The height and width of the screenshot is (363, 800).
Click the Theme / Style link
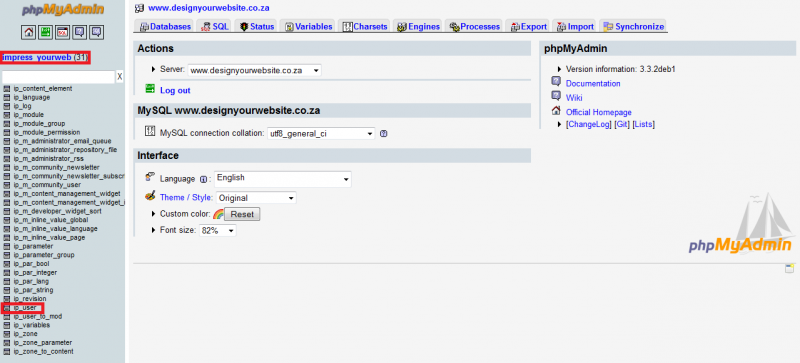(x=187, y=198)
